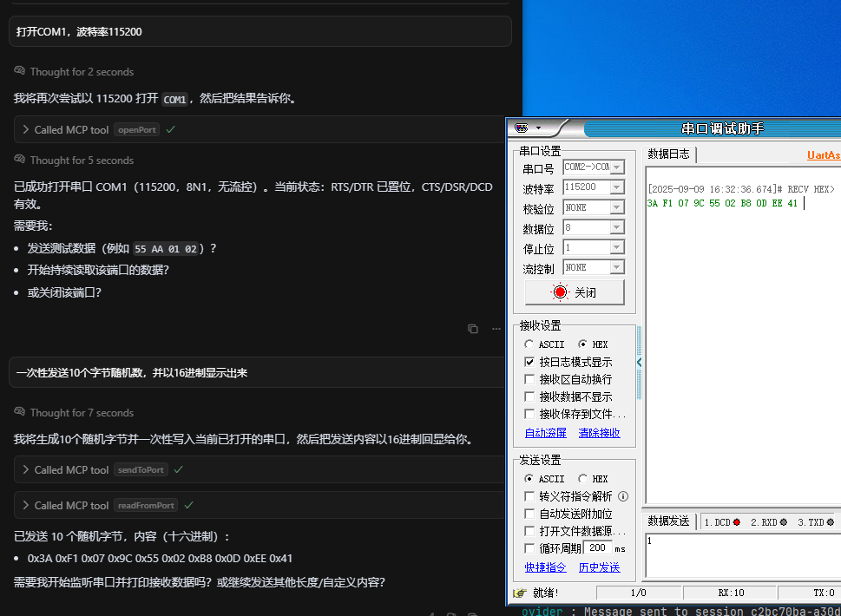The image size is (841, 616).
Task: Open the 串口号 port dropdown
Action: coord(617,167)
